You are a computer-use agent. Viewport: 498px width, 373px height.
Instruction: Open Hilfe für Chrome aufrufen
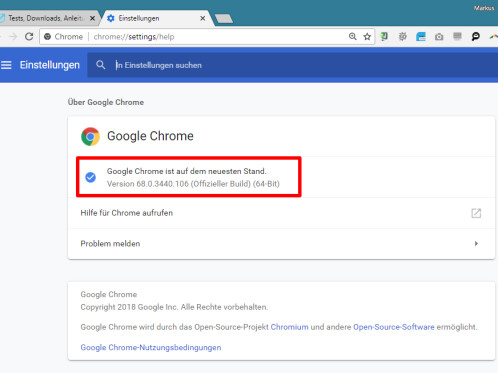(x=281, y=213)
